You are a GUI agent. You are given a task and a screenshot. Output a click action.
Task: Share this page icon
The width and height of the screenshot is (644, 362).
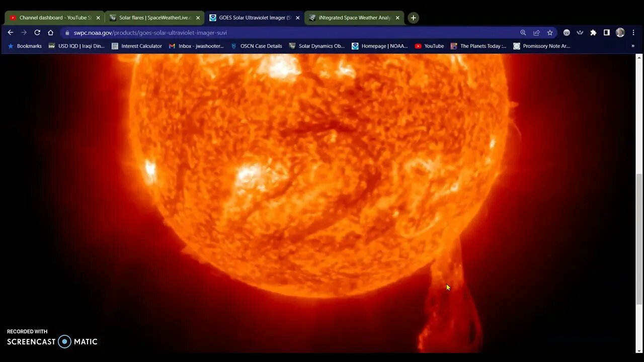click(536, 33)
